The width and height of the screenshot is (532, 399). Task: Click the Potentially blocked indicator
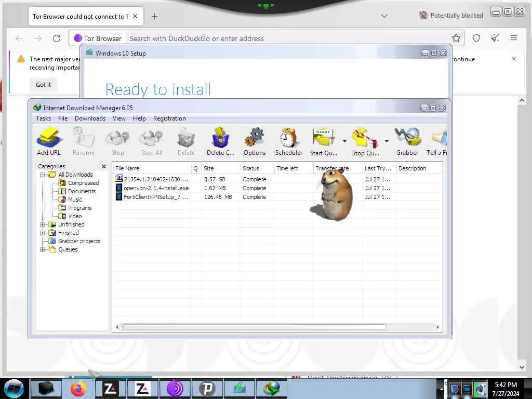click(x=451, y=16)
